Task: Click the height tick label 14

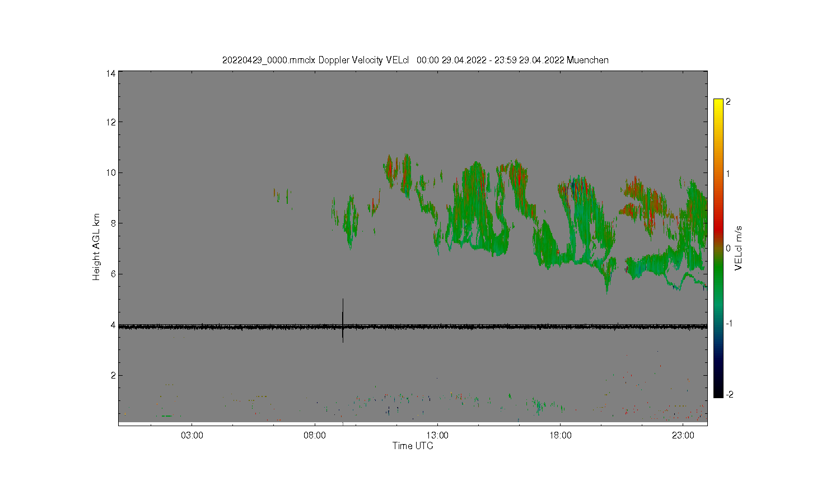Action: [x=111, y=73]
